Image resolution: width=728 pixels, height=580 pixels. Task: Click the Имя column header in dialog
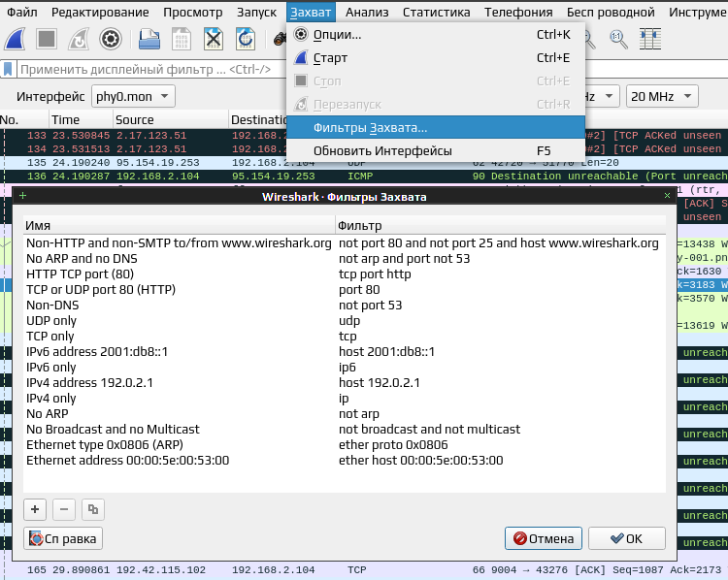point(180,226)
